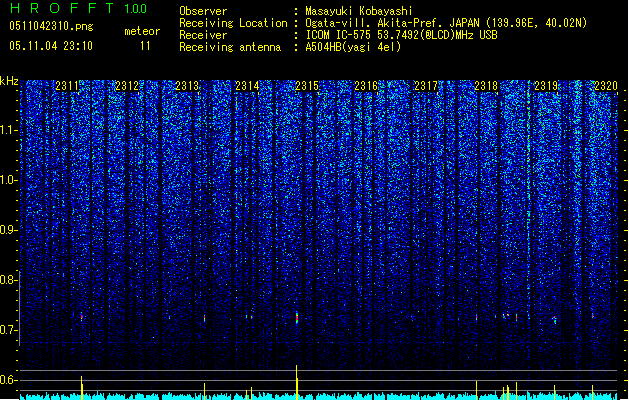Click the 2320 time marker
The width and height of the screenshot is (629, 400).
[606, 86]
